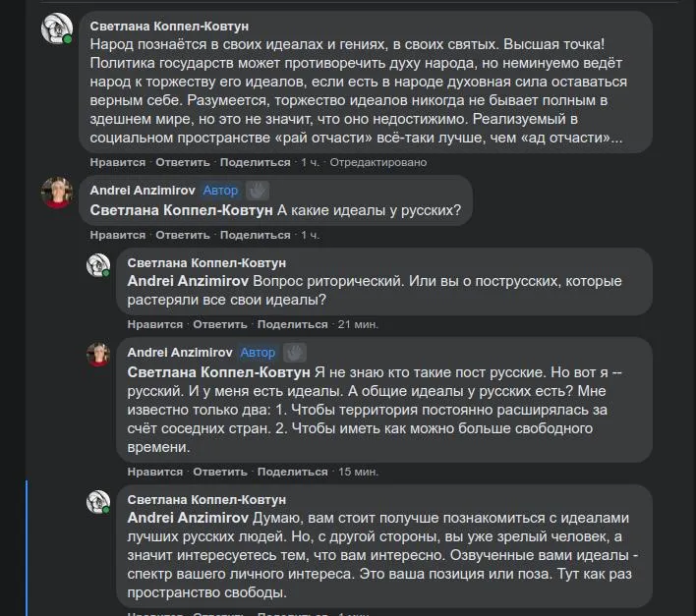Viewport: 696px width, 616px height.
Task: Click Светлана's avatar on the «Вопрос риторический» reply
Action: tap(98, 264)
